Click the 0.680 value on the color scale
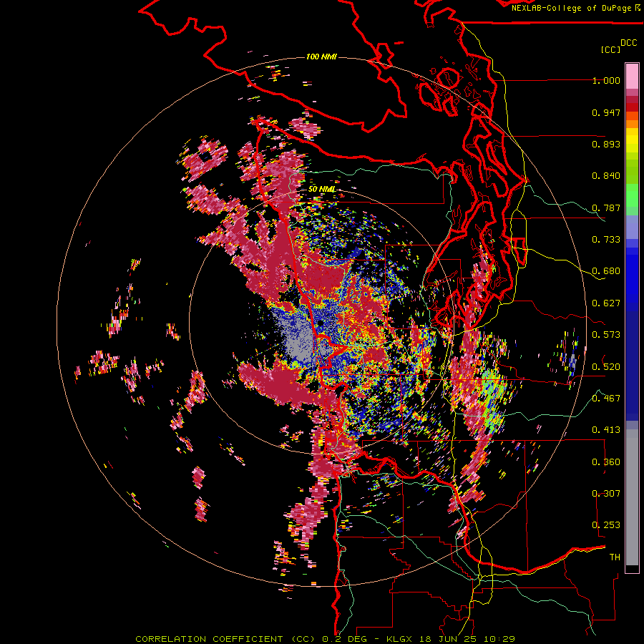This screenshot has height=644, width=644. [x=606, y=271]
